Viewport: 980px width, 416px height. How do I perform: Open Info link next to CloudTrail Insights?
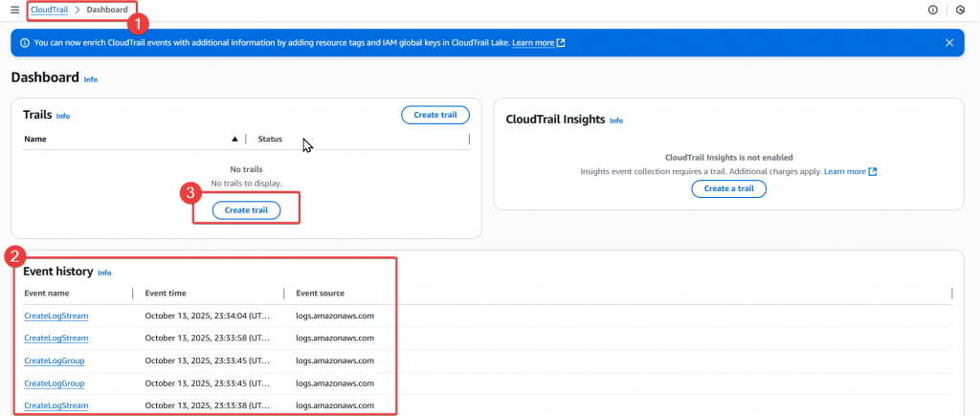pyautogui.click(x=616, y=120)
